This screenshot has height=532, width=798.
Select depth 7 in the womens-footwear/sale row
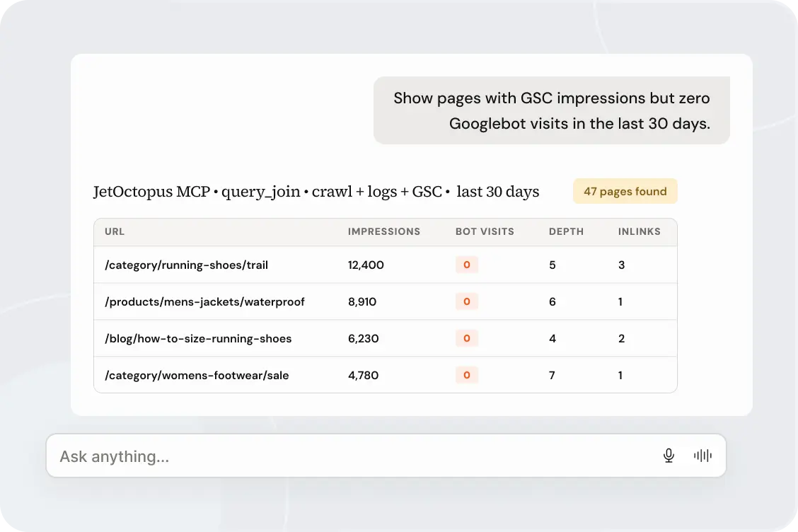[x=553, y=376]
